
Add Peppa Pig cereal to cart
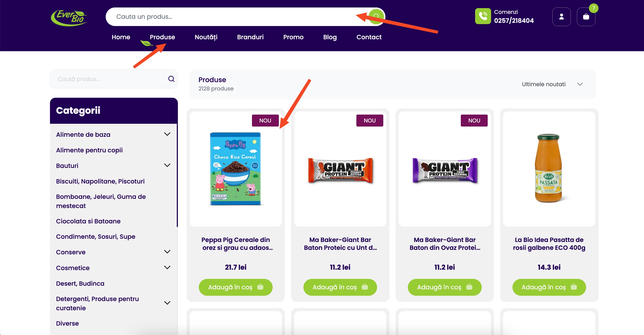[236, 287]
